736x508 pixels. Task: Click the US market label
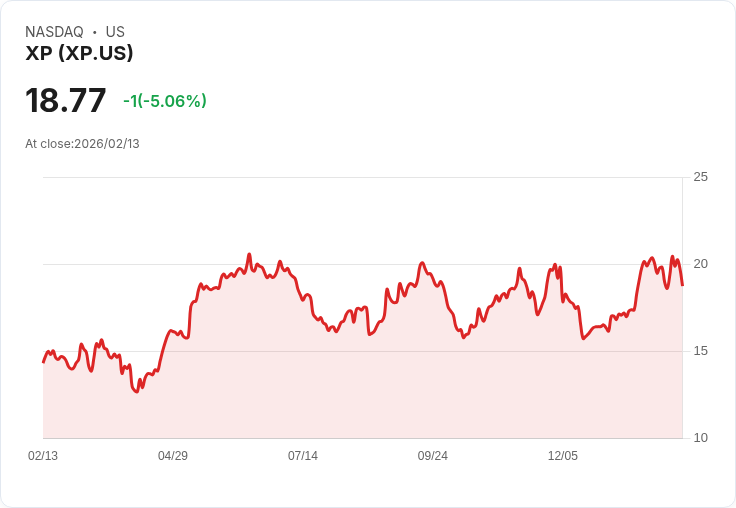click(x=115, y=32)
